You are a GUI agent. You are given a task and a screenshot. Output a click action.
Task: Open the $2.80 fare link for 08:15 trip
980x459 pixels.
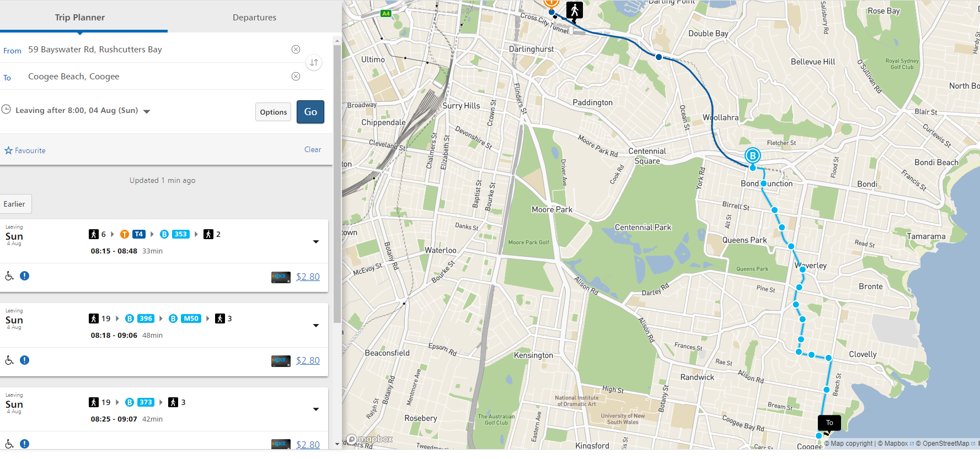[308, 277]
